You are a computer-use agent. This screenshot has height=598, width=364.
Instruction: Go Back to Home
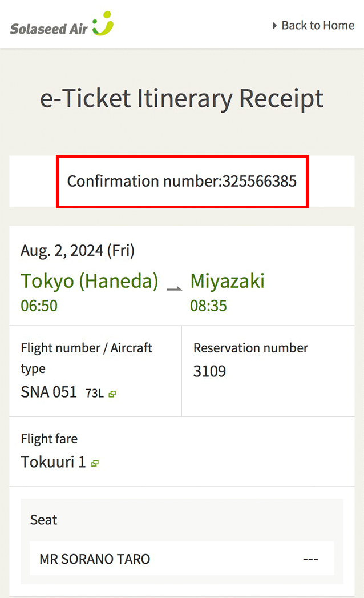coord(317,25)
